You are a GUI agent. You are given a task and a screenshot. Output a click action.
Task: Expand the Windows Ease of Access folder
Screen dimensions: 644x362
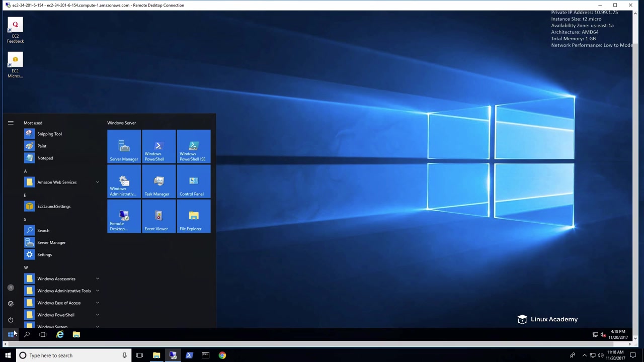(59, 303)
